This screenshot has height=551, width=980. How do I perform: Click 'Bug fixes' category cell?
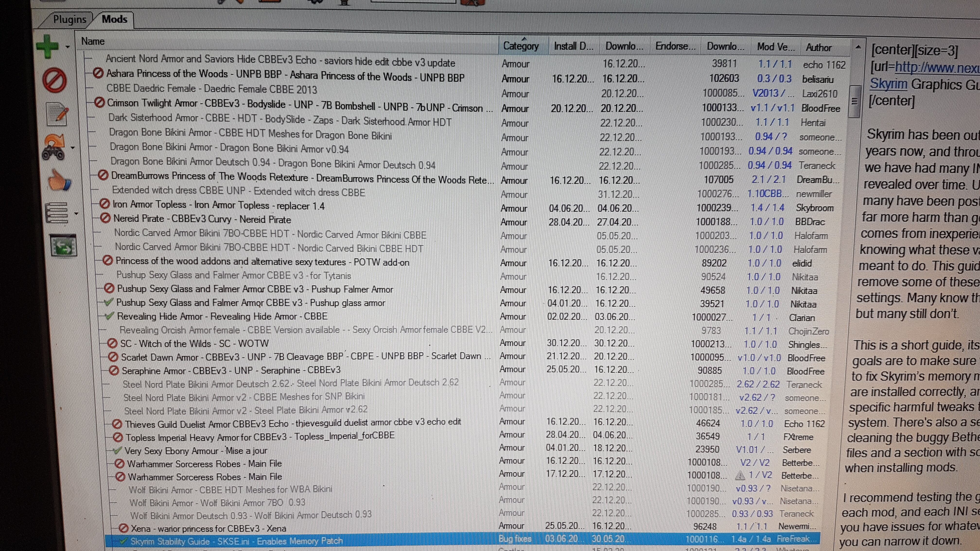click(x=515, y=538)
